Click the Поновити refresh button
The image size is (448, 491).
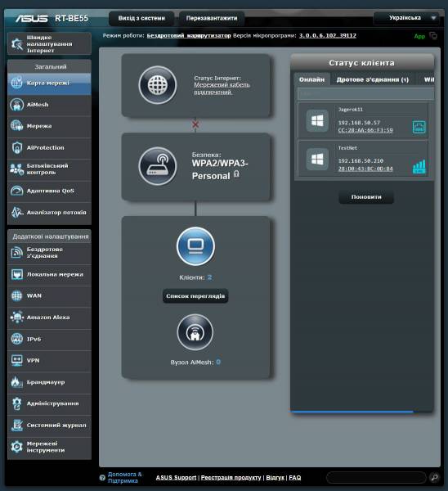366,197
